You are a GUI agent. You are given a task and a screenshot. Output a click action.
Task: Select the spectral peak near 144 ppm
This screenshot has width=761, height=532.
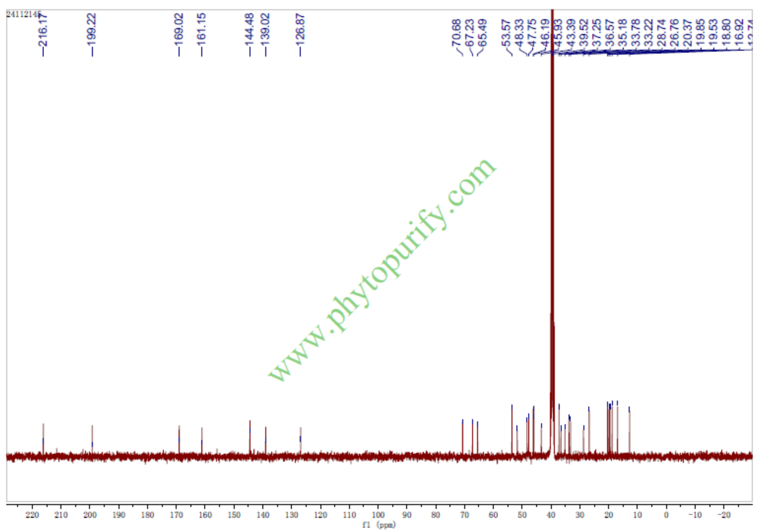(x=250, y=433)
